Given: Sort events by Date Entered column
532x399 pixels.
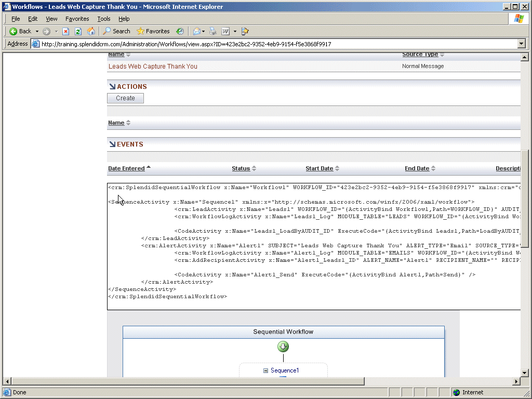Looking at the screenshot, I should [126, 168].
